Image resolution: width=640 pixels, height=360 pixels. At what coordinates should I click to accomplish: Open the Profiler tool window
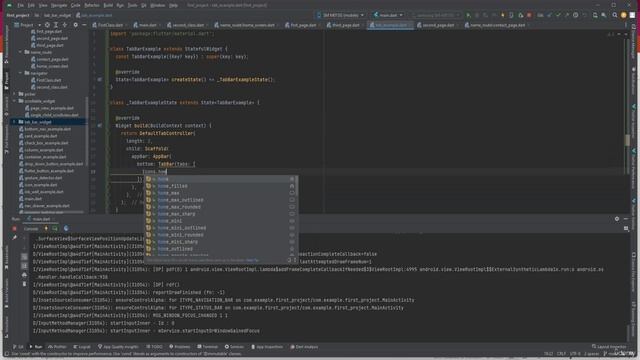[57, 347]
